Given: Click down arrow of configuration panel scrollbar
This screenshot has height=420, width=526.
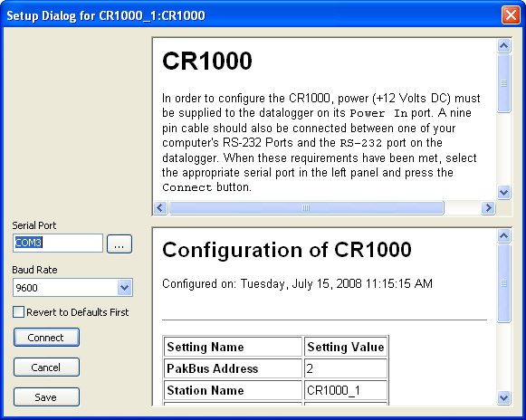Looking at the screenshot, I should 503,398.
